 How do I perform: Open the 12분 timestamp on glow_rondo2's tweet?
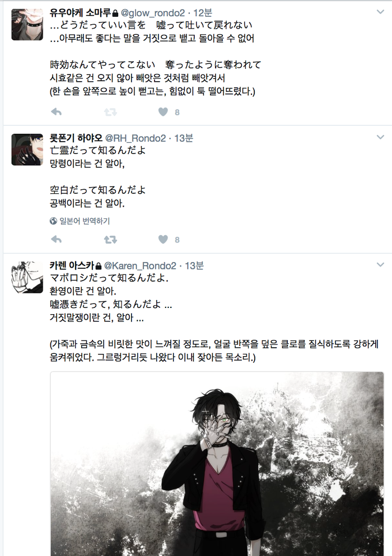pos(203,13)
